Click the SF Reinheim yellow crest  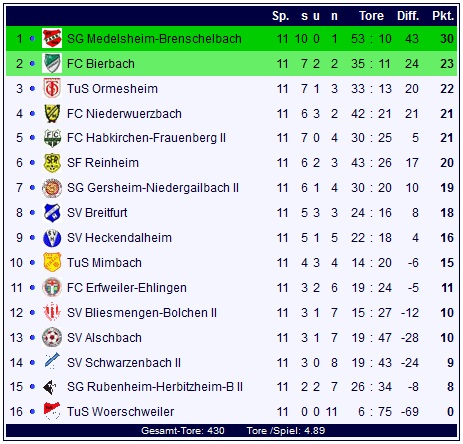coord(52,163)
